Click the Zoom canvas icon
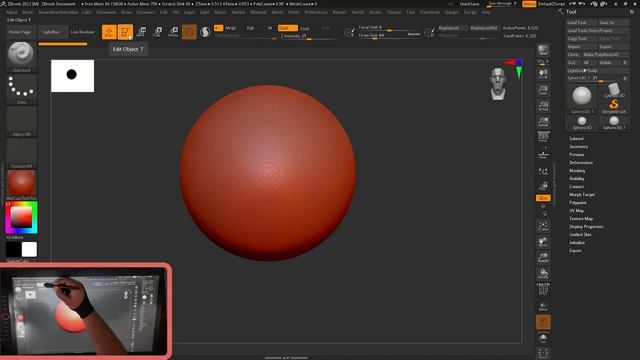This screenshot has height=360, width=640. click(x=543, y=89)
